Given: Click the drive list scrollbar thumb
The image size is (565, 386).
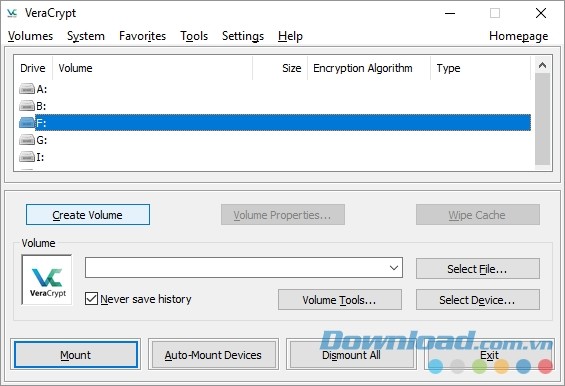Looking at the screenshot, I should pyautogui.click(x=542, y=119).
